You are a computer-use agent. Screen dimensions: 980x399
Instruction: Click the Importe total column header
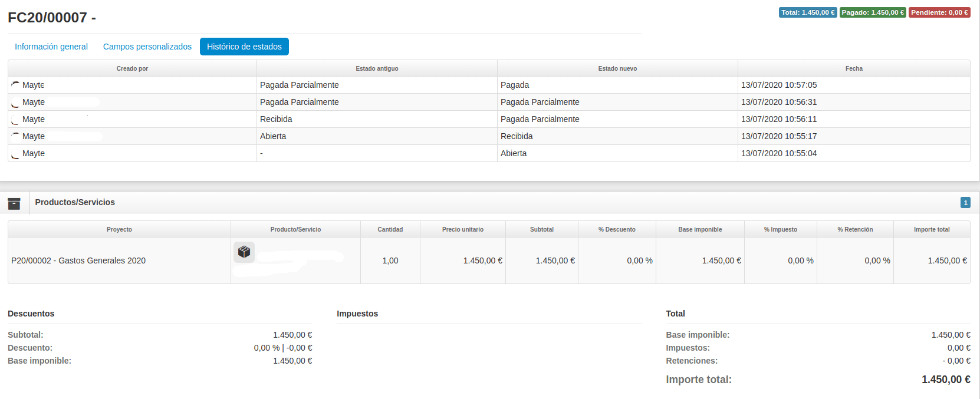click(x=932, y=229)
